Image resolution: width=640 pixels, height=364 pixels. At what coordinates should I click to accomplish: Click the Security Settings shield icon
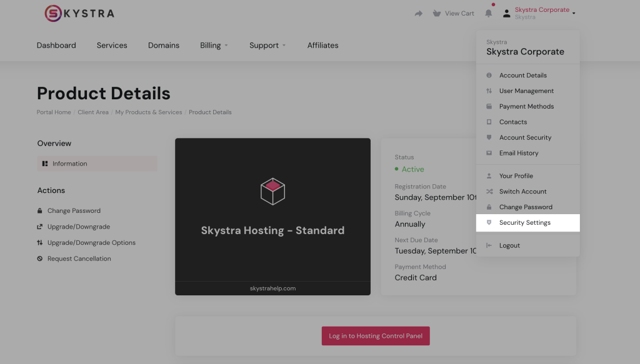pyautogui.click(x=489, y=223)
